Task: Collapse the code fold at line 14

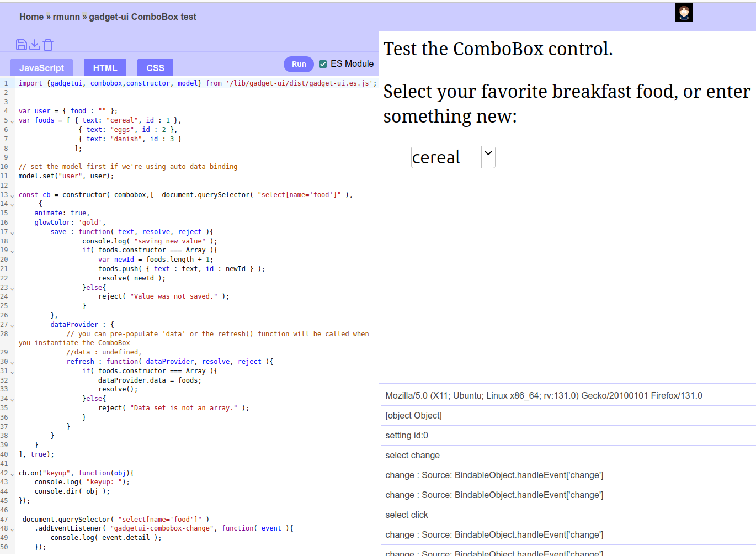Action: pos(12,205)
